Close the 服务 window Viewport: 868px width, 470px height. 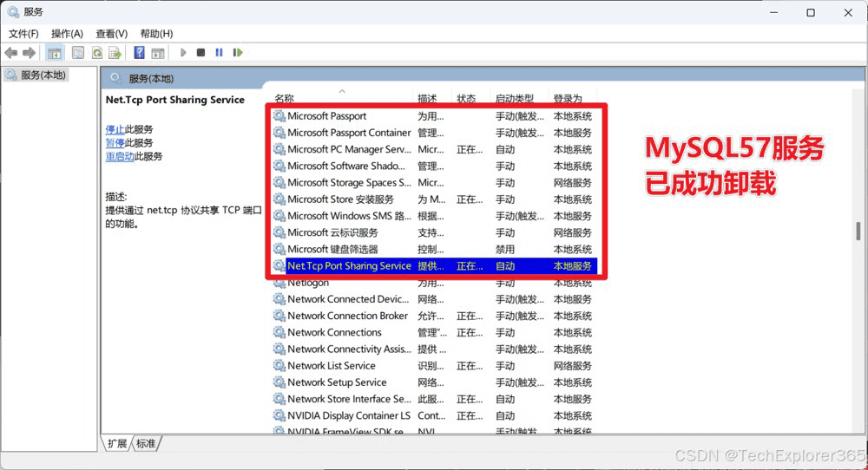pyautogui.click(x=848, y=12)
